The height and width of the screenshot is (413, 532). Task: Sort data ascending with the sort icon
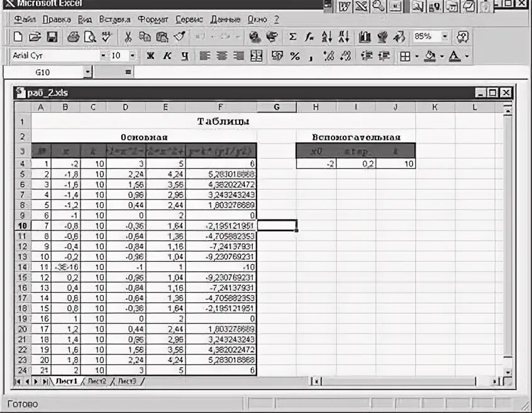click(x=326, y=38)
